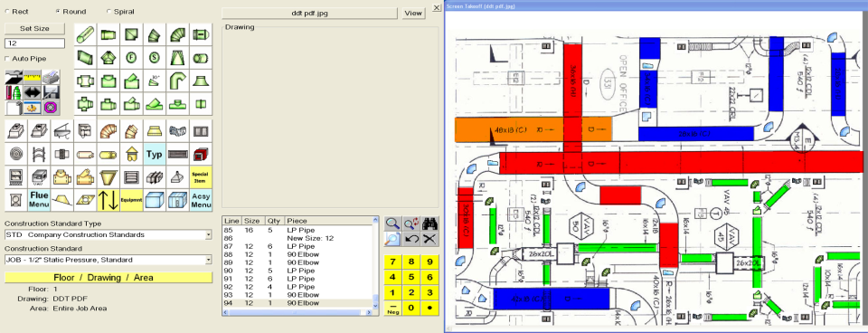
Task: Open the Acsy Menu tile
Action: point(201,200)
